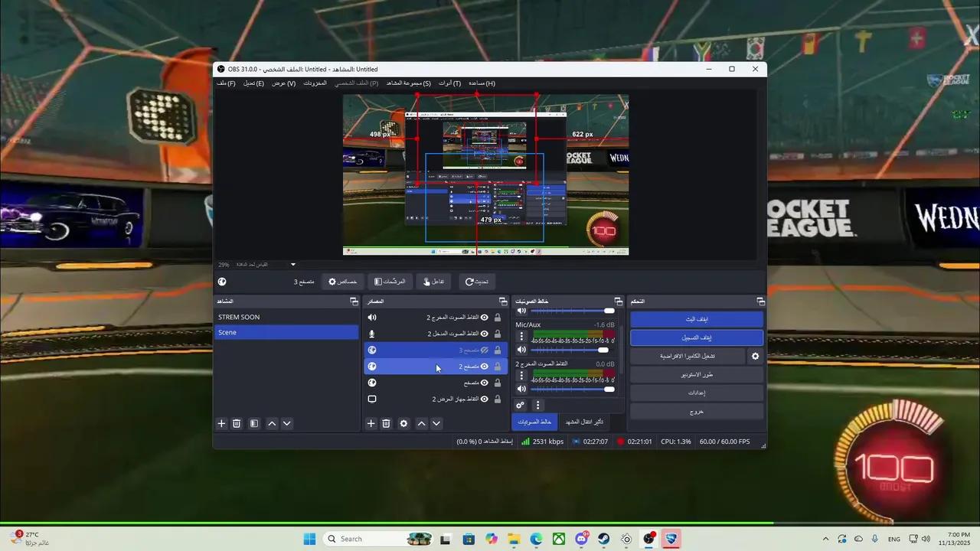Add a new scene with the plus icon
The height and width of the screenshot is (551, 980).
pyautogui.click(x=221, y=423)
